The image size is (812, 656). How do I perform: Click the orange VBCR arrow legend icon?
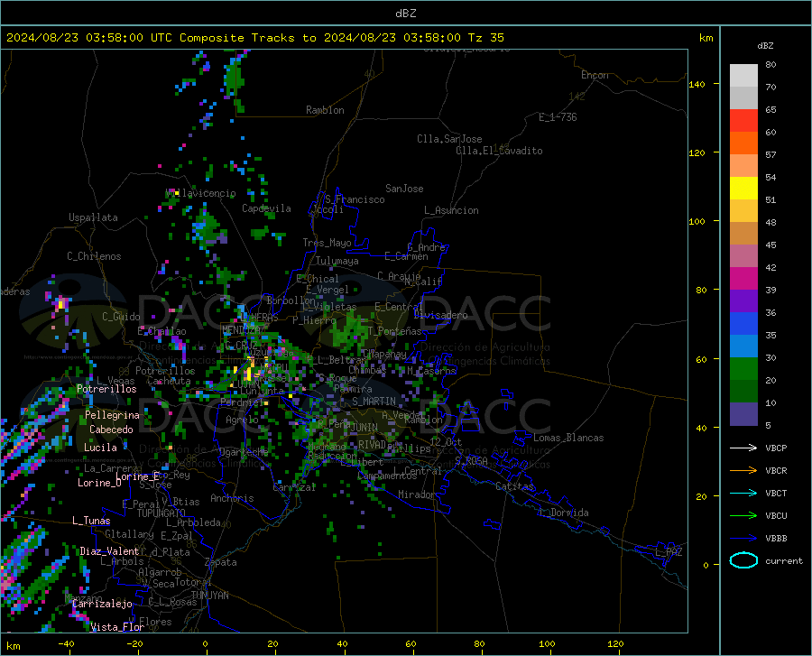[743, 471]
